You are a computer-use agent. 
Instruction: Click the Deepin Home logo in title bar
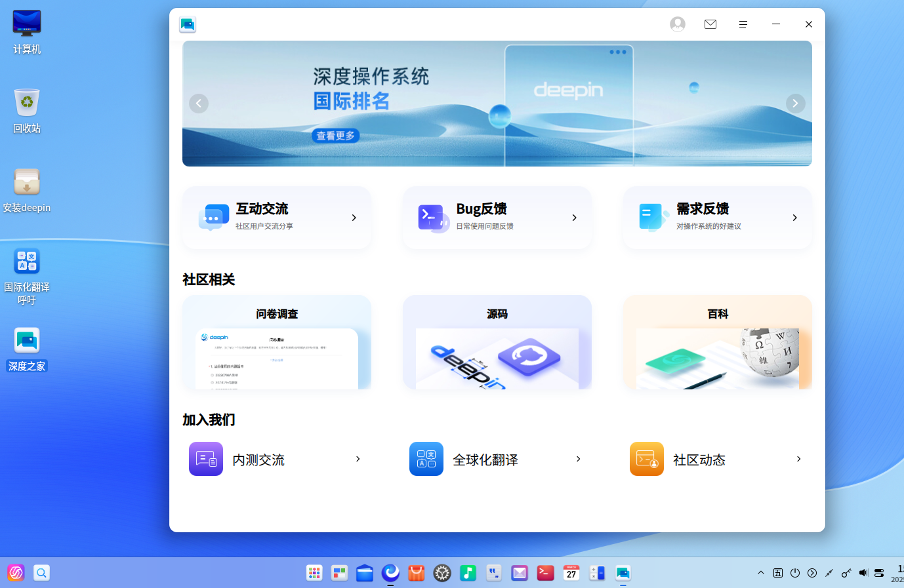pos(188,24)
